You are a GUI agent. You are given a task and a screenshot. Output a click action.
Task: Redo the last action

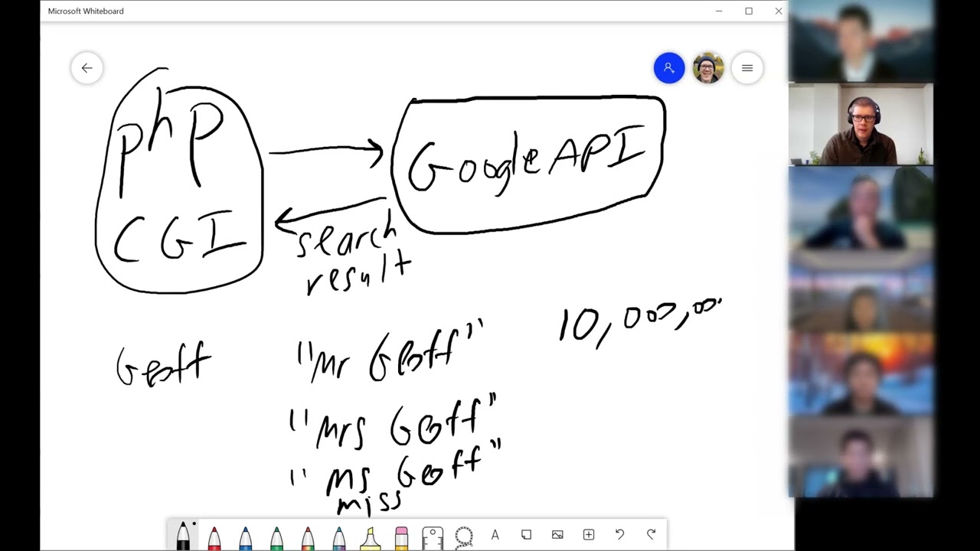click(651, 535)
